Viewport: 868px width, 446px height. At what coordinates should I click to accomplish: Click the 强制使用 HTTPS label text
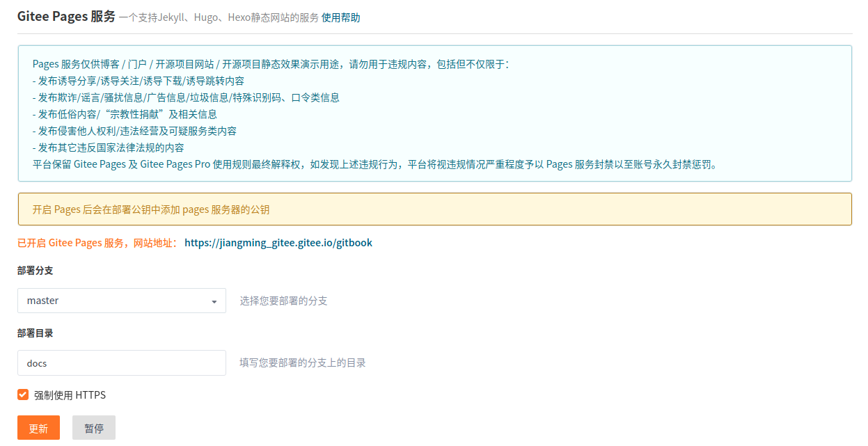coord(70,395)
